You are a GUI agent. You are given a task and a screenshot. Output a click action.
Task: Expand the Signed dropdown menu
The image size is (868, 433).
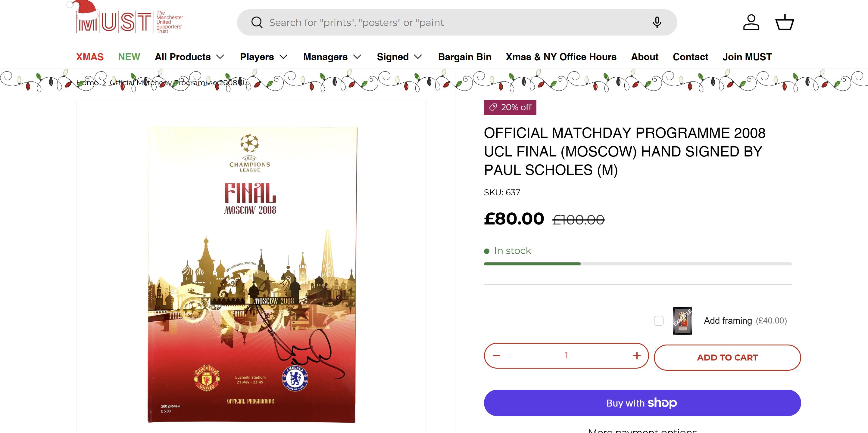click(x=399, y=57)
